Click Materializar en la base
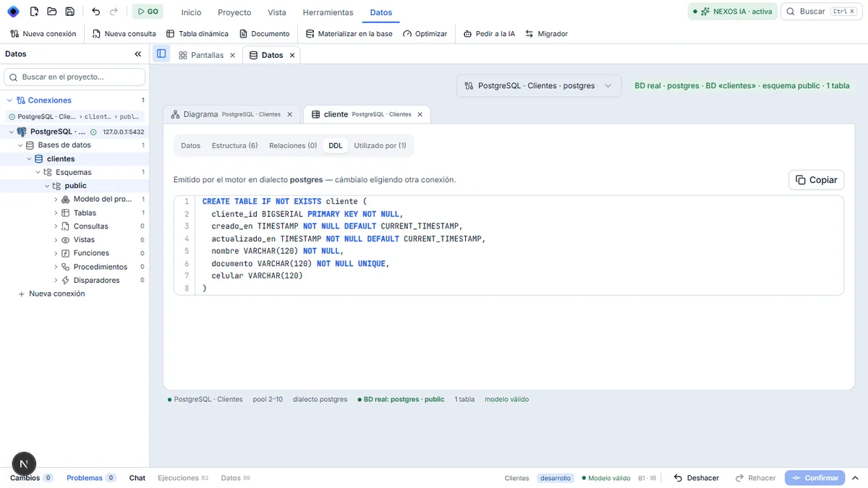Image resolution: width=868 pixels, height=488 pixels. tap(349, 34)
